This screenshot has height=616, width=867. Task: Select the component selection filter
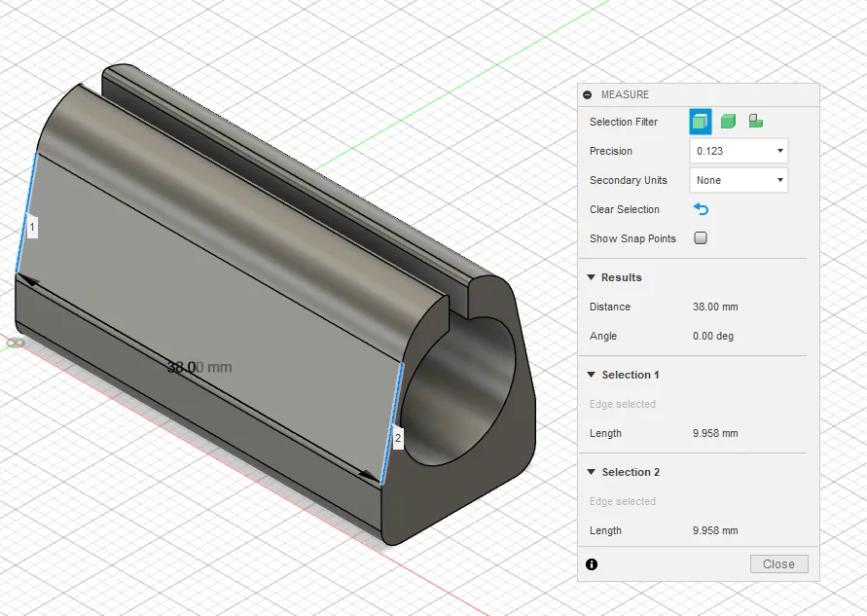point(756,121)
